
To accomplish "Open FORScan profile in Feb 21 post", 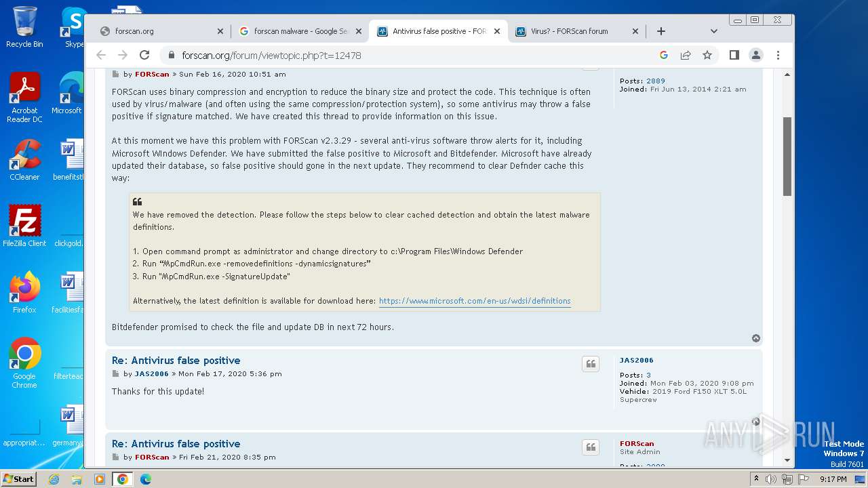I will (152, 457).
